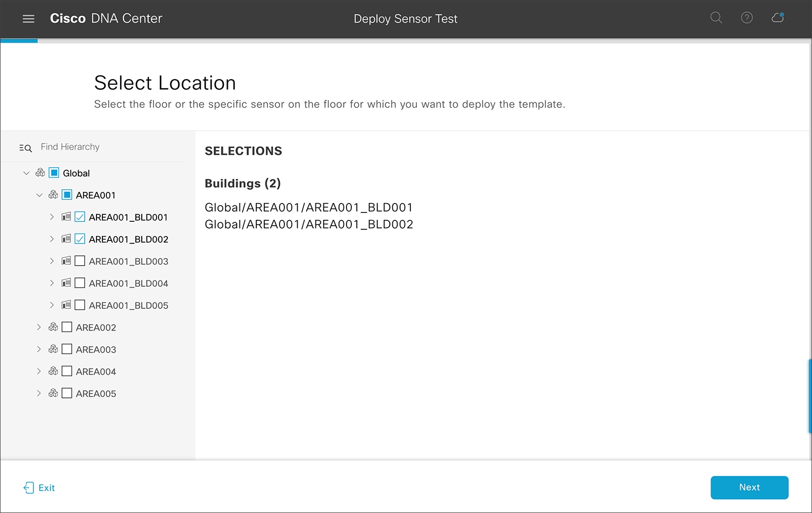Click the cloud notification icon

click(x=778, y=18)
